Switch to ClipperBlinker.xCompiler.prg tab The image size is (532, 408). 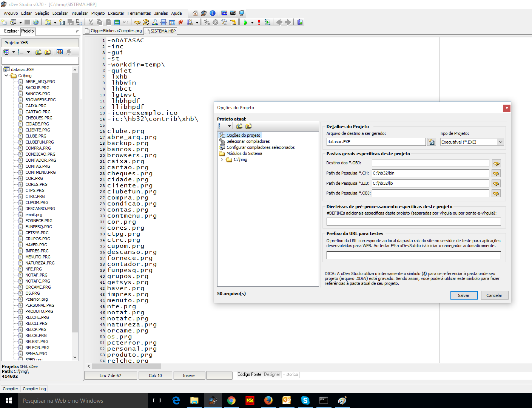point(114,31)
